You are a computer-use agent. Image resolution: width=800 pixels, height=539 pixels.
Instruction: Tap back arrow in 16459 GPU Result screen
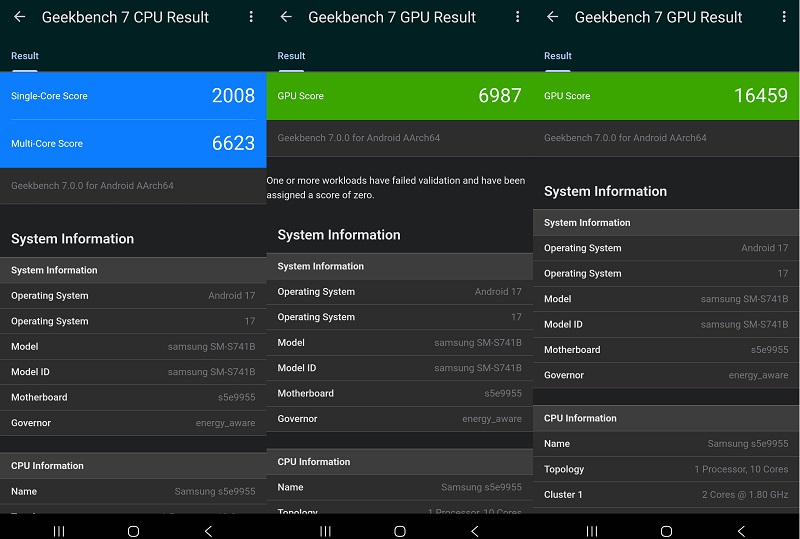pos(552,17)
